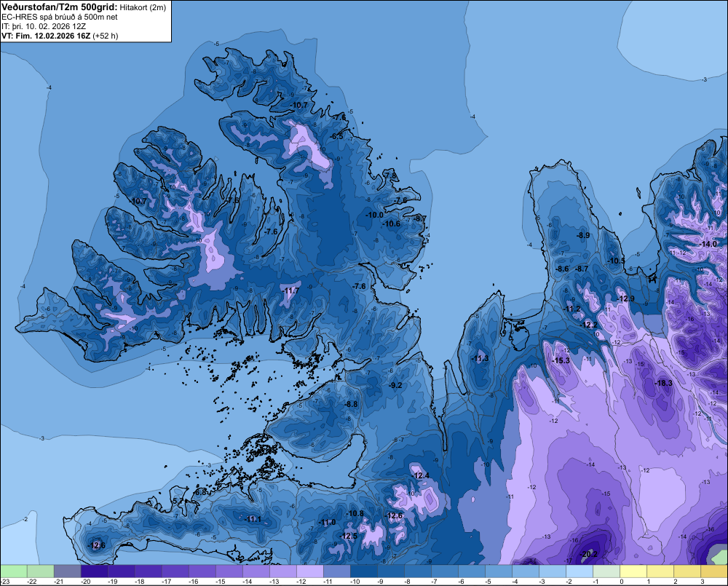The image size is (728, 586).
Task: Select the pale green -1 legend swatch
Action: point(606,571)
